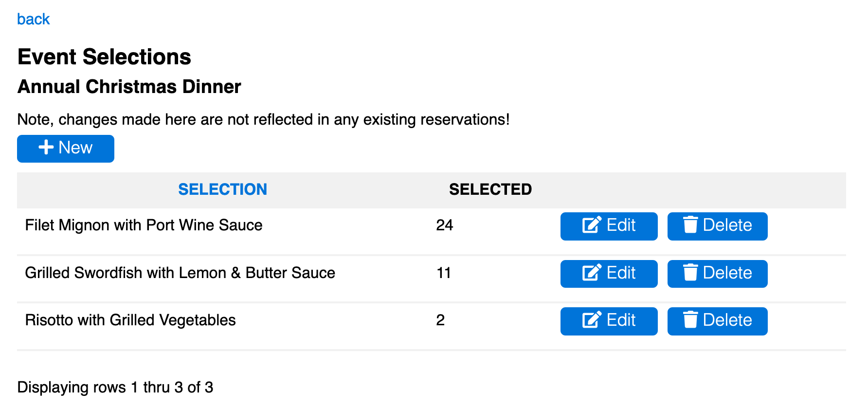
Task: Click pencil icon for Grilled Swordfish row
Action: pos(592,272)
